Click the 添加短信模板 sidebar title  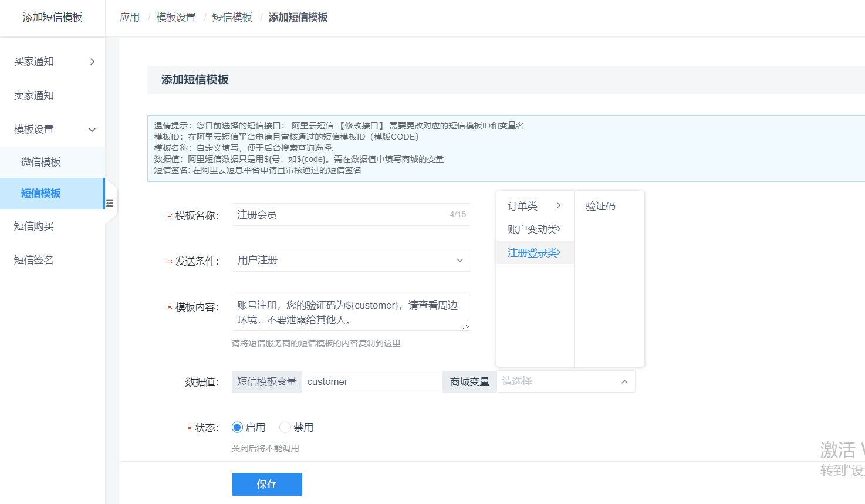coord(53,18)
